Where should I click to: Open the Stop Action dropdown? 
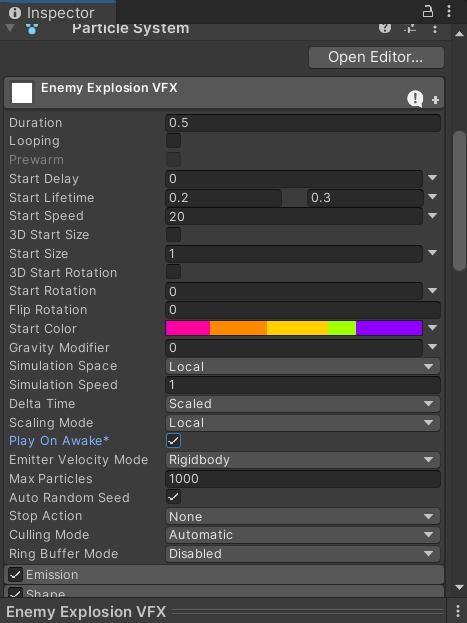[303, 516]
